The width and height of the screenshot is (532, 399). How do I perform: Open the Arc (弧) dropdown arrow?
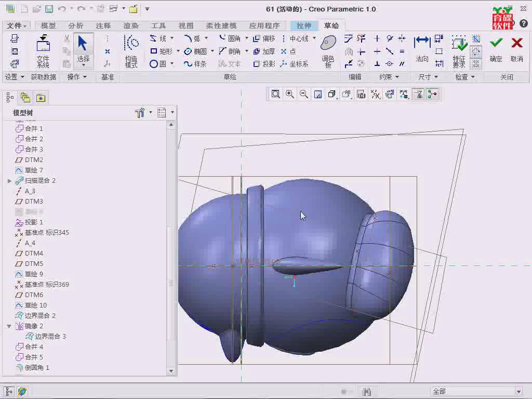click(x=206, y=38)
